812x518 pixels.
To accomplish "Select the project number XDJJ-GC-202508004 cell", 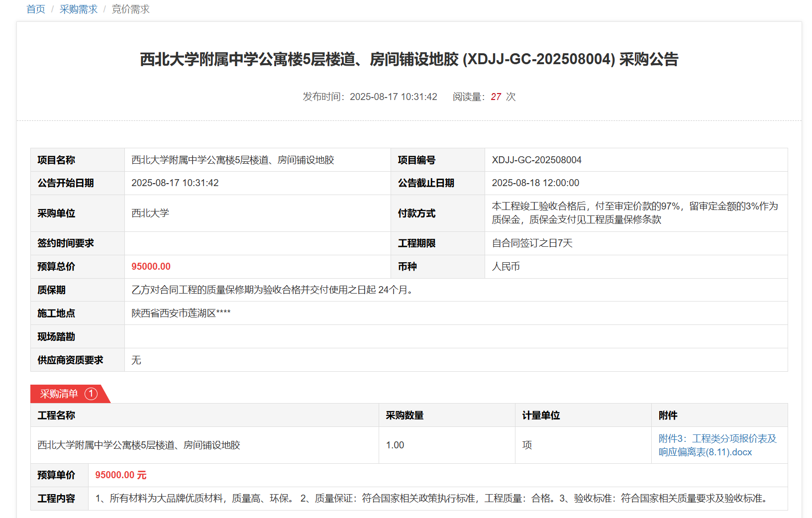I will point(536,160).
